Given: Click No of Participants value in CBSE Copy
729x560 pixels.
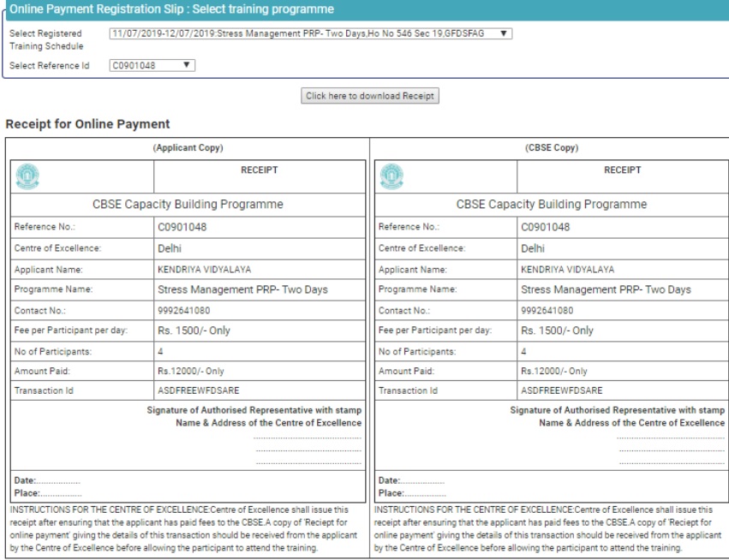Looking at the screenshot, I should pyautogui.click(x=523, y=352).
